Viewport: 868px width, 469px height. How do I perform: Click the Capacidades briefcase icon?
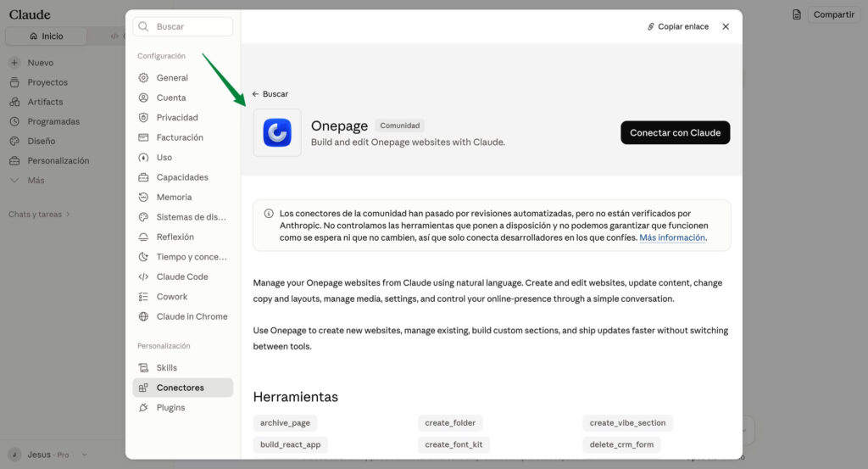(x=143, y=177)
